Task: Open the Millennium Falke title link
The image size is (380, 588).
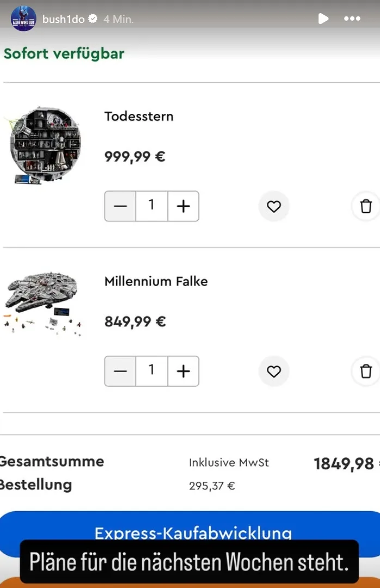Action: pyautogui.click(x=156, y=282)
